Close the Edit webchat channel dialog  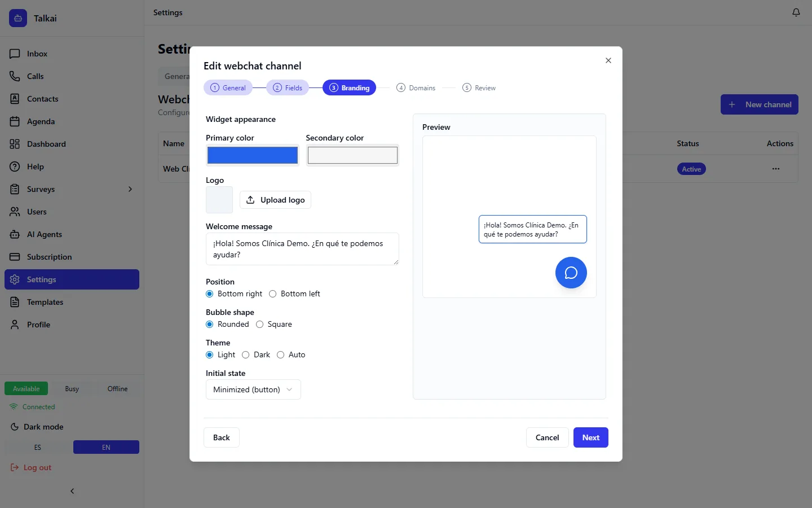tap(608, 60)
